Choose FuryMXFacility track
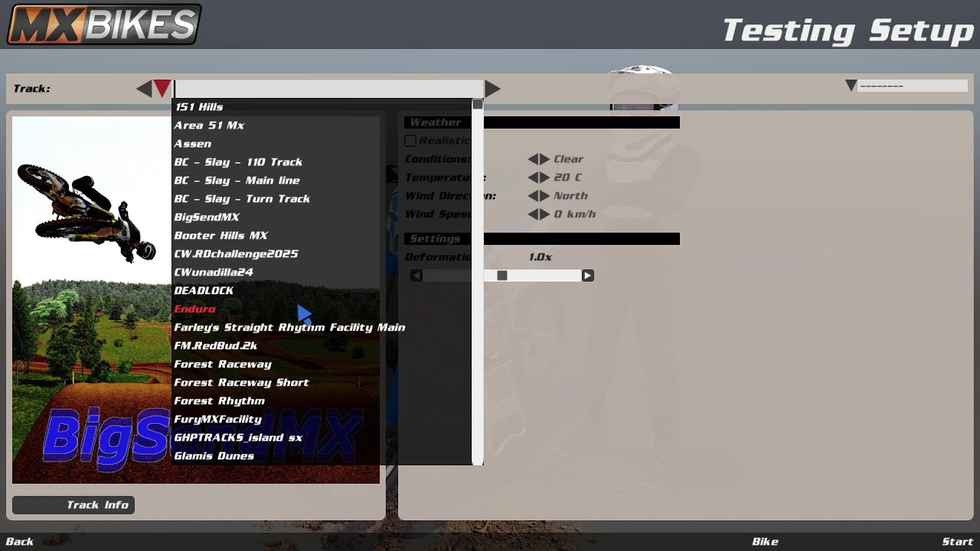The image size is (980, 551). pyautogui.click(x=217, y=419)
